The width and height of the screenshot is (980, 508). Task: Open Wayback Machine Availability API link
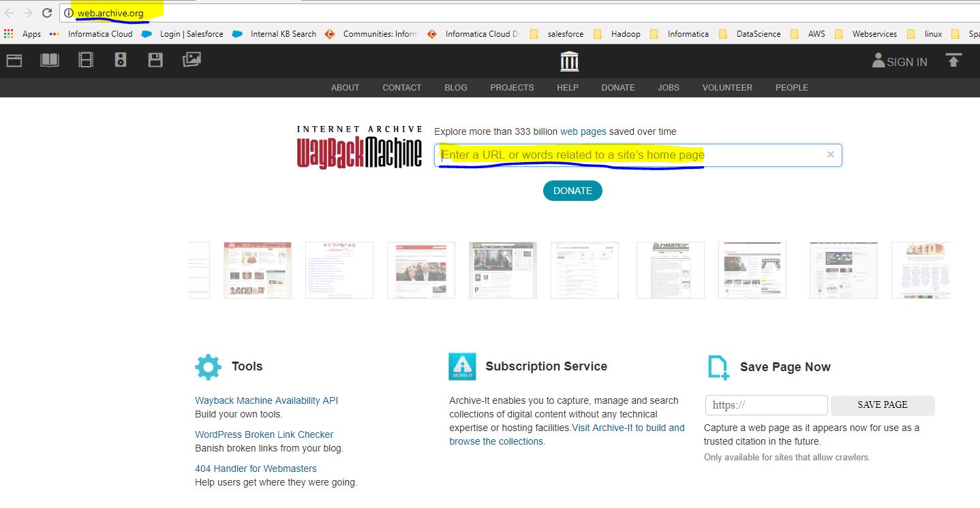coord(266,400)
